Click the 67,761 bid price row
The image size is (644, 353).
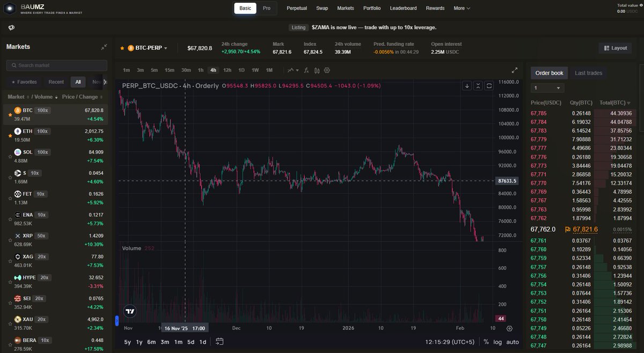tap(582, 241)
